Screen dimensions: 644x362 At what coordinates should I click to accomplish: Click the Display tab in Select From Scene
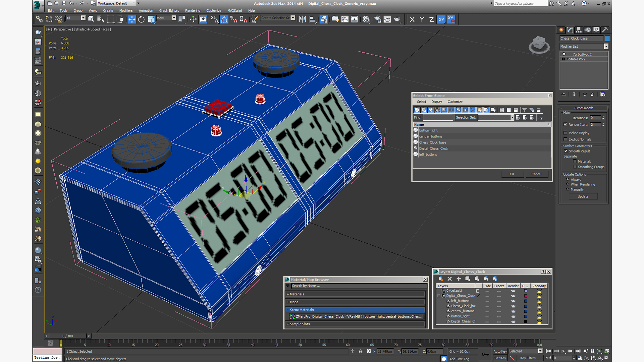click(x=437, y=102)
